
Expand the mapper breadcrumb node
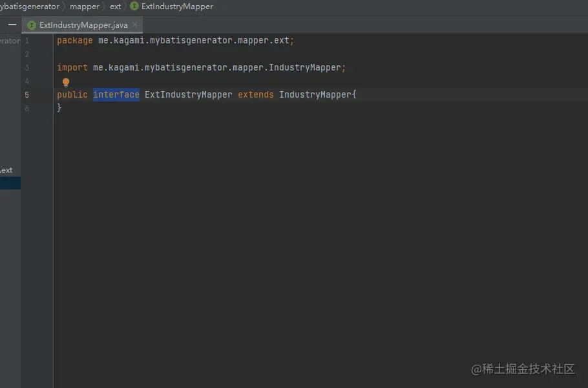pos(85,6)
